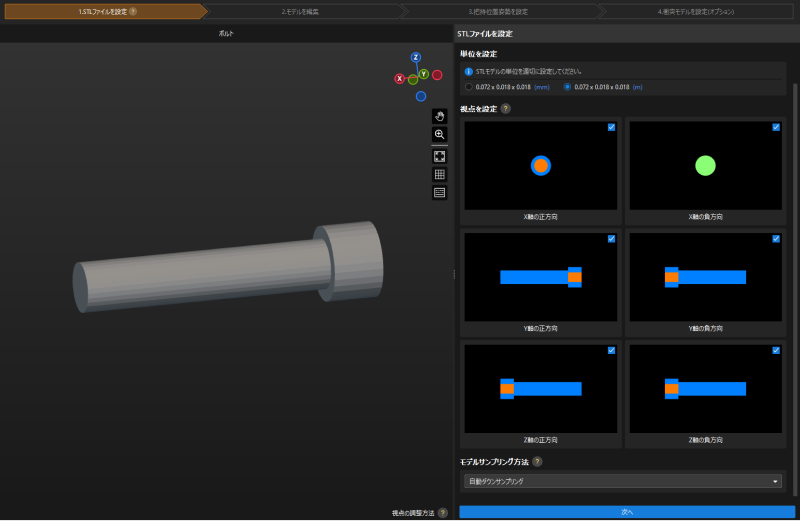The height and width of the screenshot is (521, 800).
Task: Select the pan hand tool
Action: pyautogui.click(x=439, y=116)
